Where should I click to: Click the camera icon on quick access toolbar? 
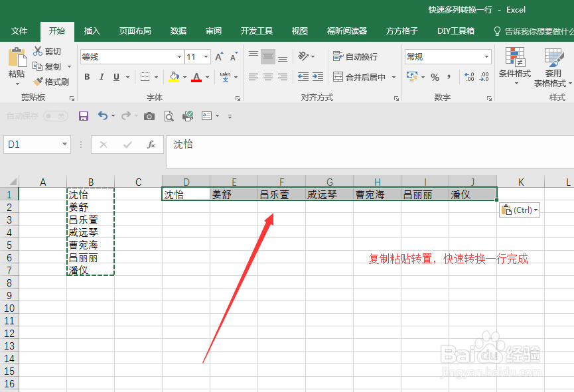click(x=149, y=115)
